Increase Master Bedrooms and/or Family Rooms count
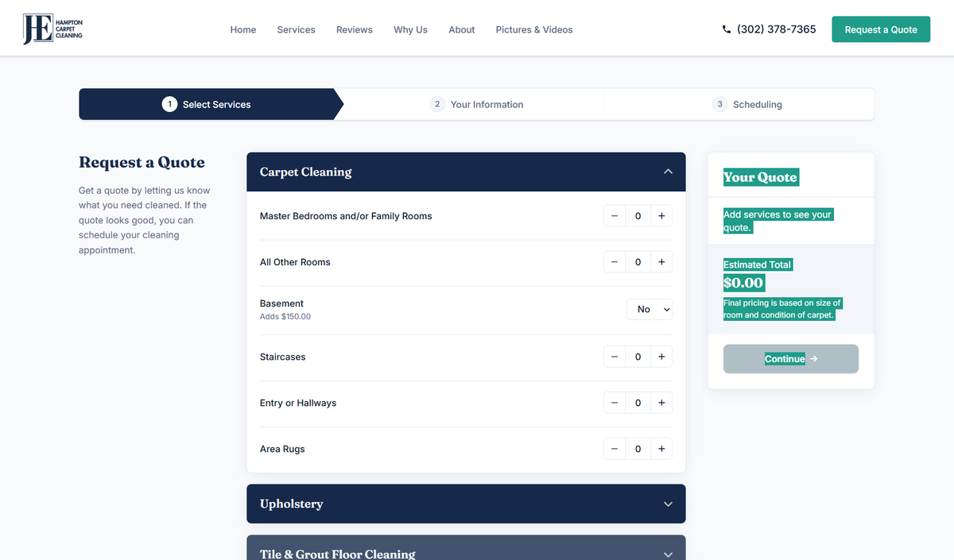Viewport: 954px width, 560px height. pos(661,216)
